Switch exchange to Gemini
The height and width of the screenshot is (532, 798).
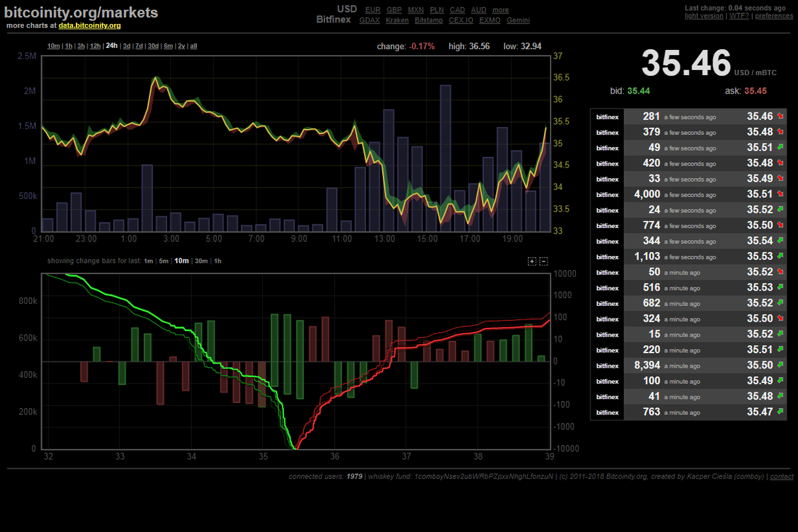point(518,21)
